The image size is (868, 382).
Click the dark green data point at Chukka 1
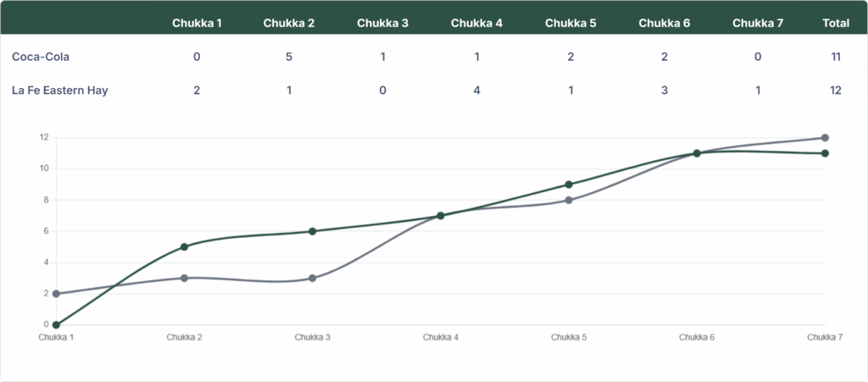tap(56, 324)
